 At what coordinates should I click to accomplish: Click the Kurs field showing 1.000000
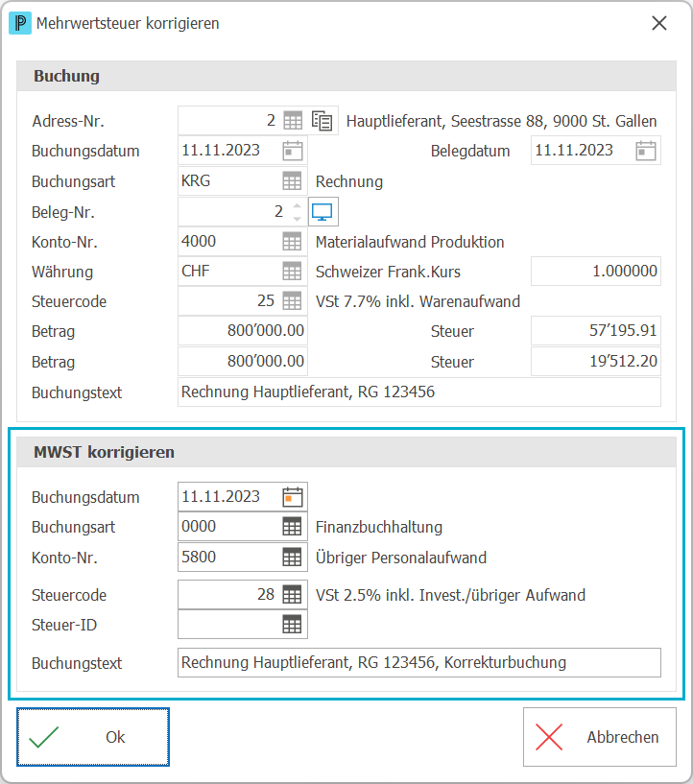tap(596, 272)
